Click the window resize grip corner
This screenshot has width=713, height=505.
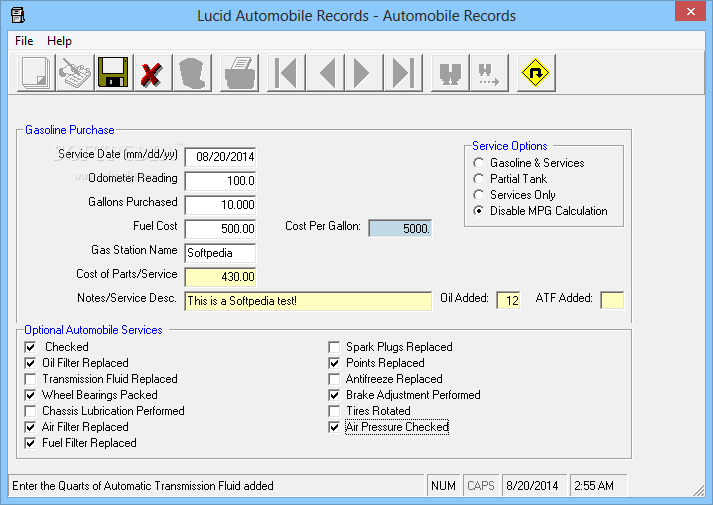(699, 490)
